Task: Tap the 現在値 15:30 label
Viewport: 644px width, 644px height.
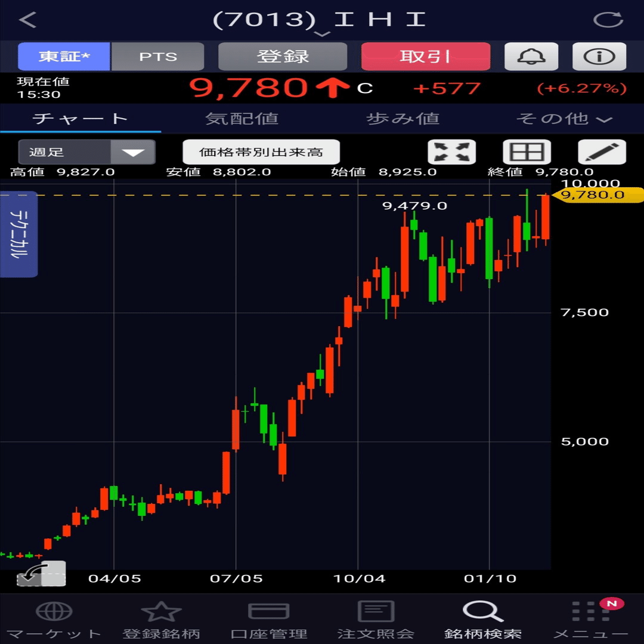Action: 43,88
